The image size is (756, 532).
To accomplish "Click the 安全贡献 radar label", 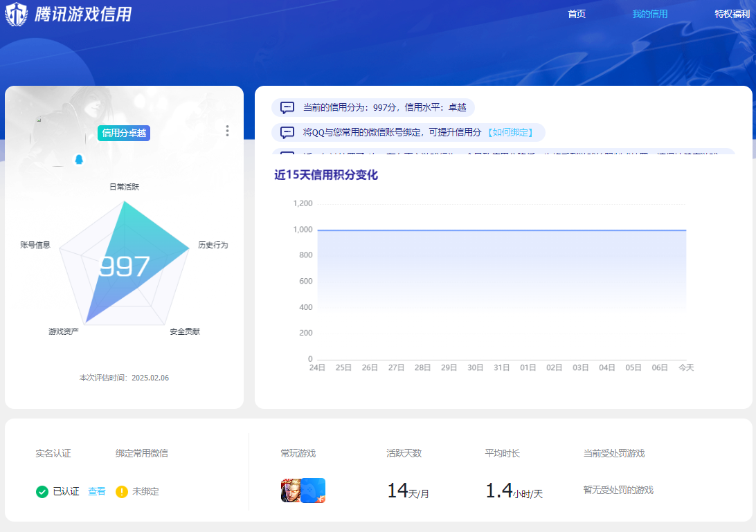I will point(185,331).
